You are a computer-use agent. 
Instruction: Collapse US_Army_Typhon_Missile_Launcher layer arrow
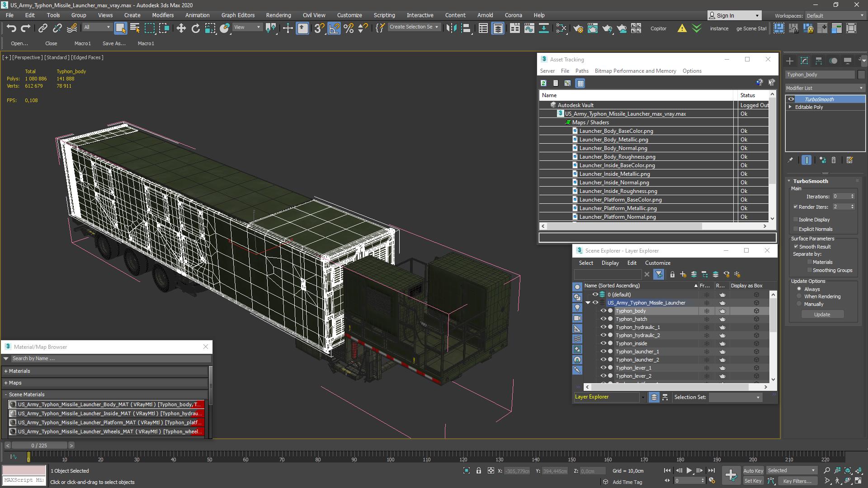pyautogui.click(x=588, y=303)
